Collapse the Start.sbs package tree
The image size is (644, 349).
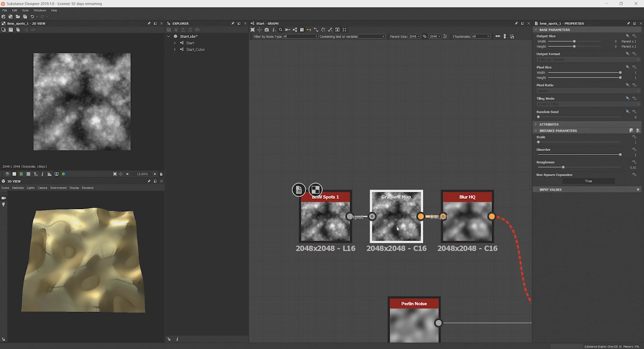[168, 36]
